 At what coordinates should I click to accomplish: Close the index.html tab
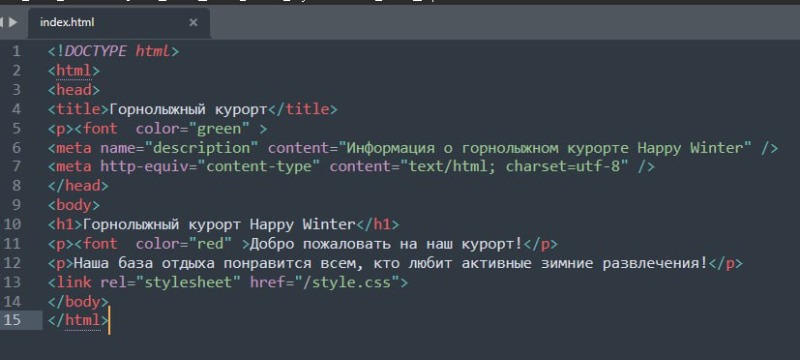click(193, 22)
